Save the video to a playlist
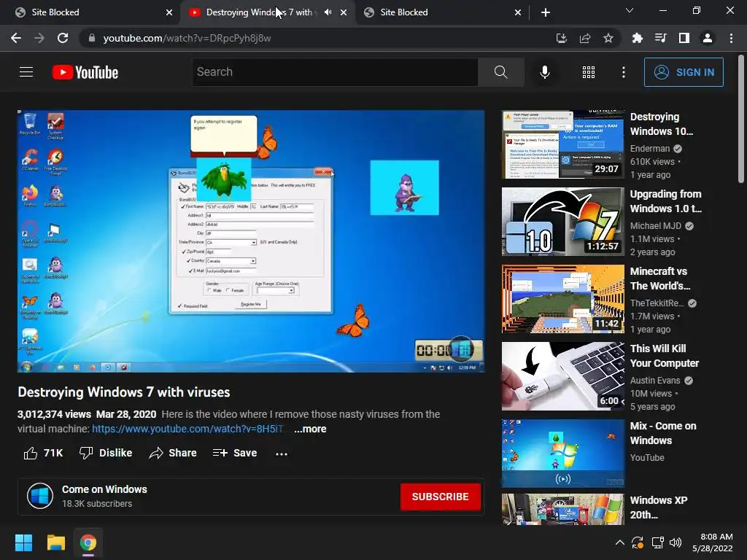 click(235, 453)
